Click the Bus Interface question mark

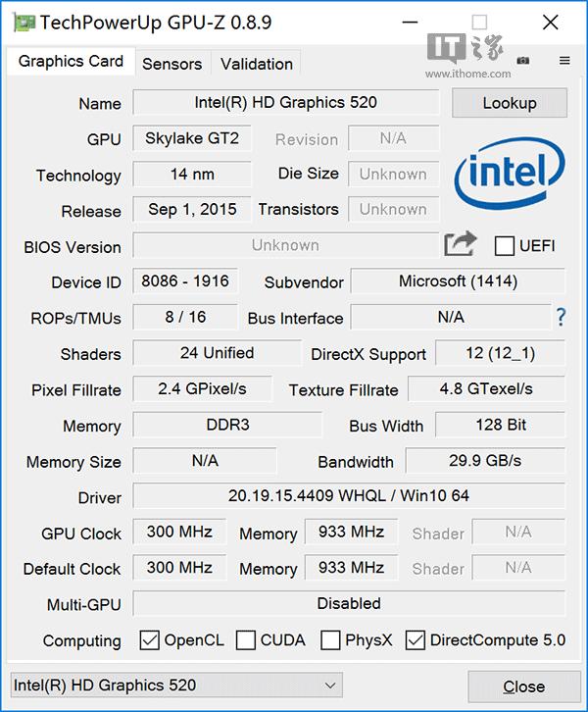(x=561, y=317)
